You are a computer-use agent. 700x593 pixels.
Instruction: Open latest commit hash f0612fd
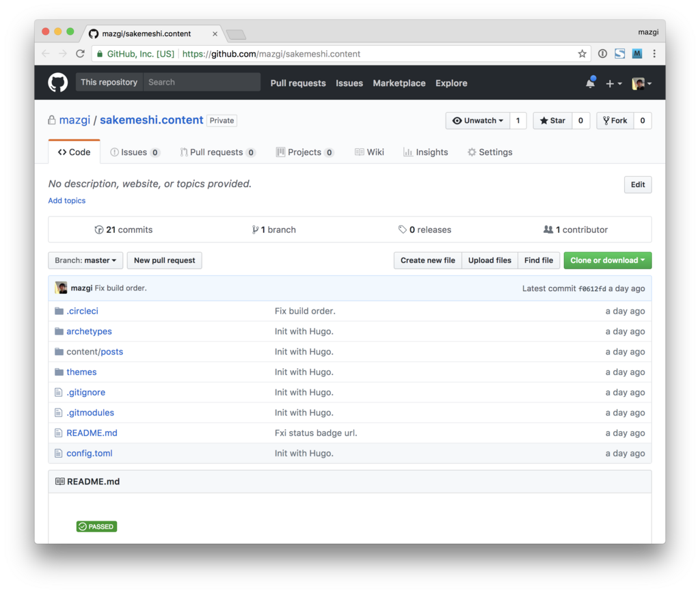point(593,289)
